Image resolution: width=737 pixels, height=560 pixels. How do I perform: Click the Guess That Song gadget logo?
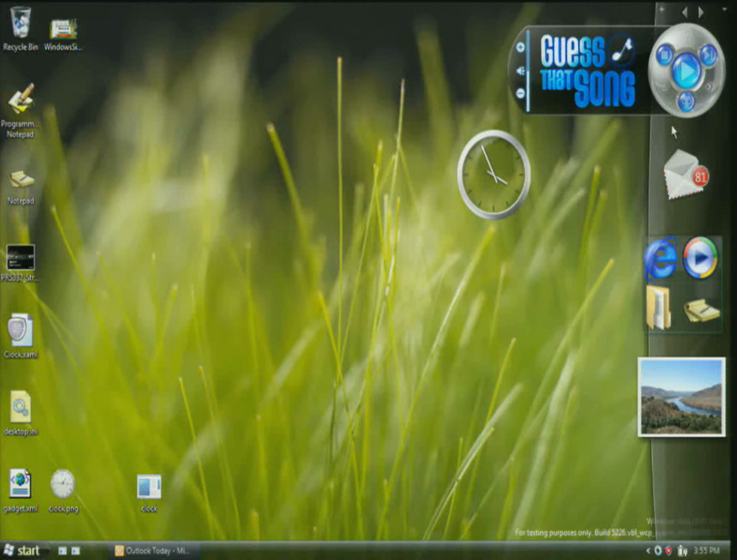click(588, 71)
